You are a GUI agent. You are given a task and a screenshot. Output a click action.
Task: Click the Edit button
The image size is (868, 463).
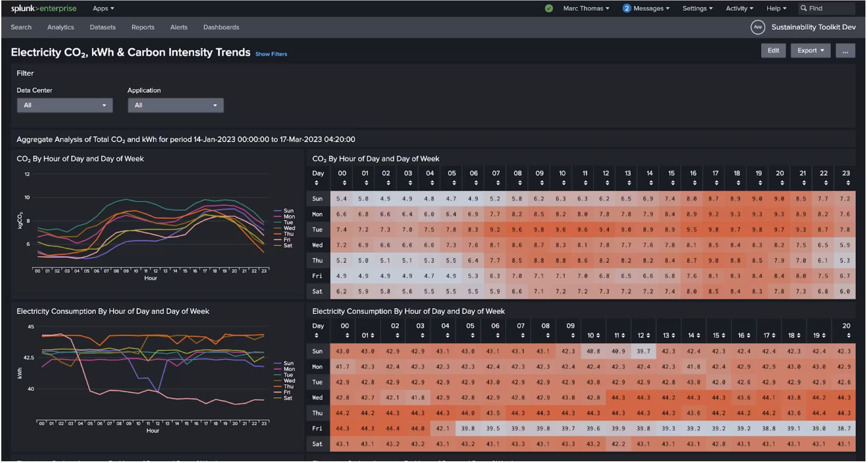tap(773, 50)
